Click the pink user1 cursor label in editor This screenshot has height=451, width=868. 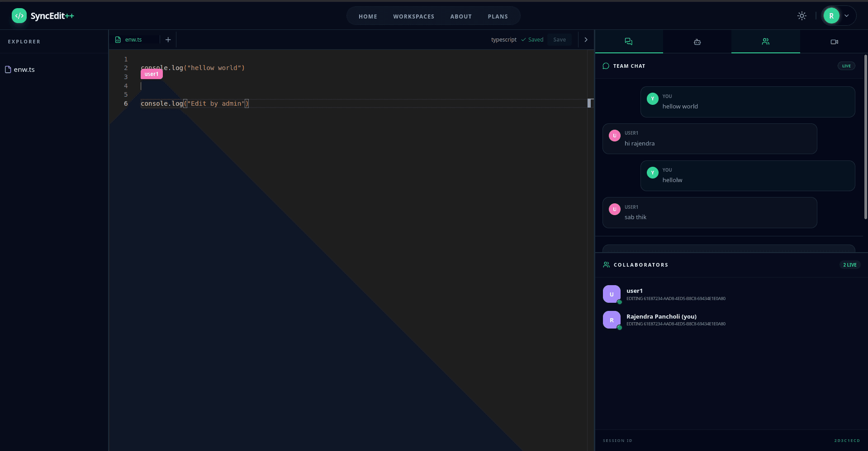coord(152,74)
